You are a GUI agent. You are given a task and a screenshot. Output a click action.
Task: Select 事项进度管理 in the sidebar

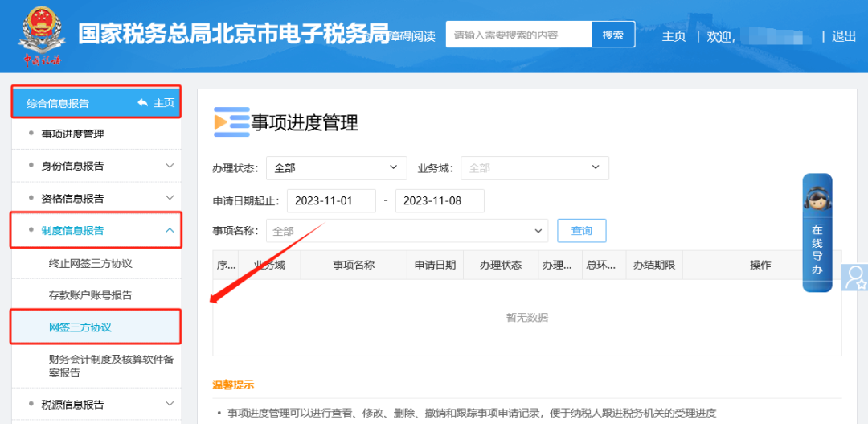72,134
